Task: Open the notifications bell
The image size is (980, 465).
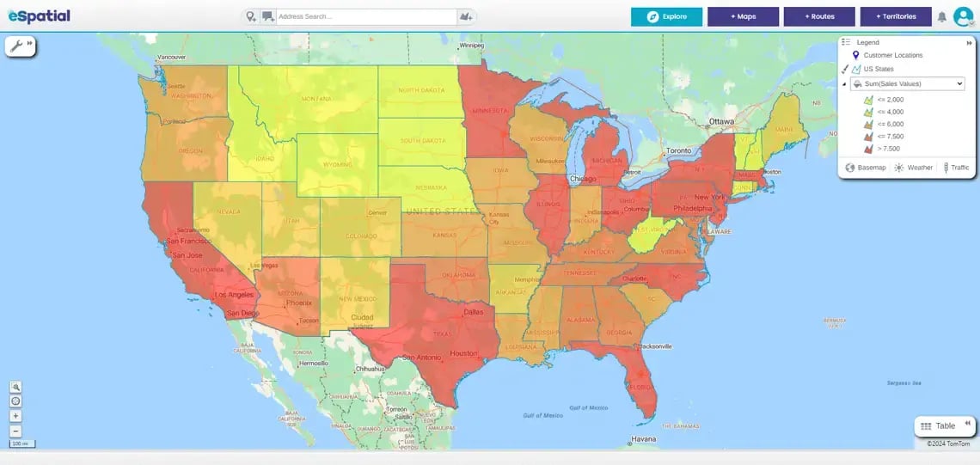Action: coord(942,16)
